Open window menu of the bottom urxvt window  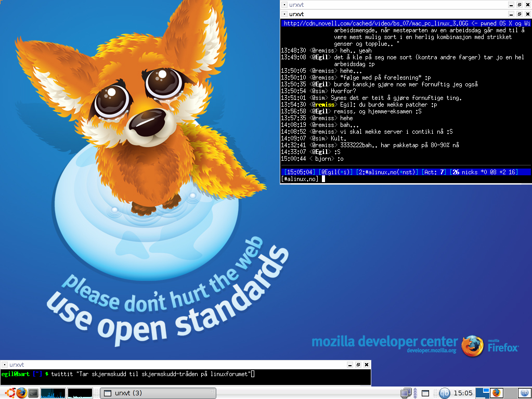[x=4, y=365]
